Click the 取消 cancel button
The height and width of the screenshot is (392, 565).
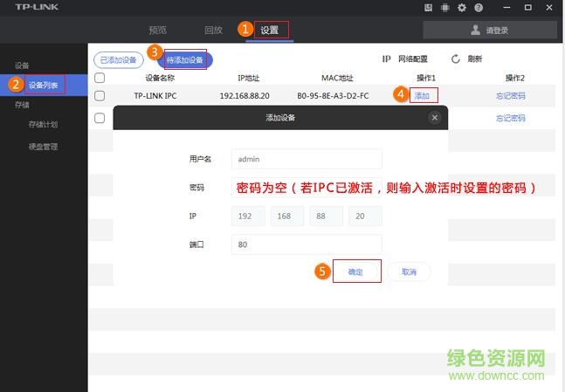click(x=409, y=272)
